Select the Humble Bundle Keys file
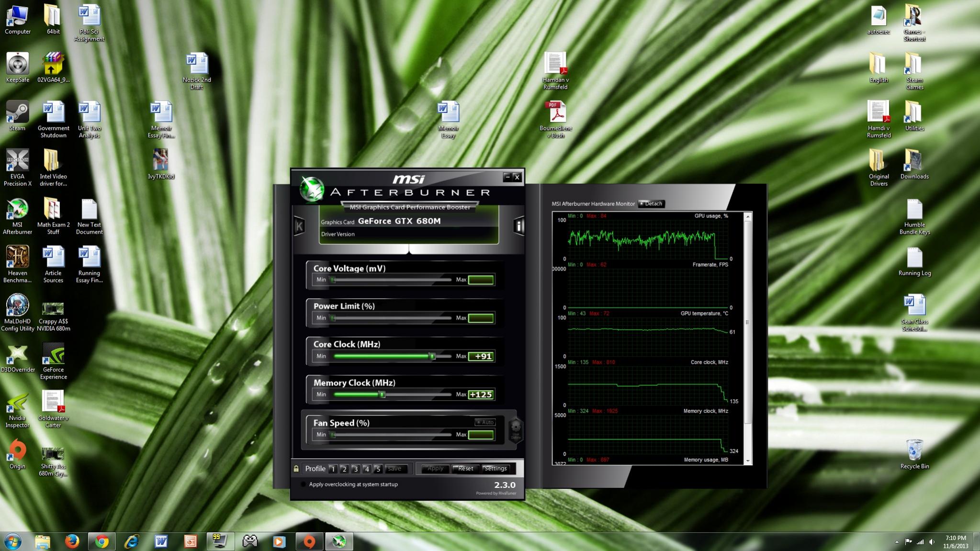The width and height of the screenshot is (980, 551). pyautogui.click(x=914, y=217)
